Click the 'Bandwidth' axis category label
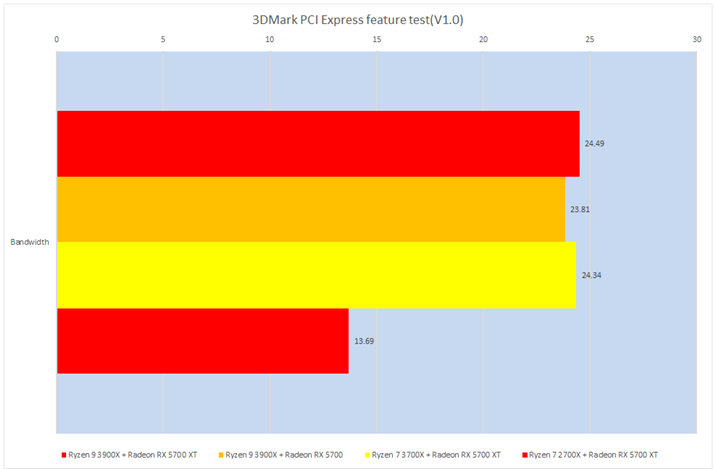Screen dimensions: 715x469 click(x=30, y=242)
